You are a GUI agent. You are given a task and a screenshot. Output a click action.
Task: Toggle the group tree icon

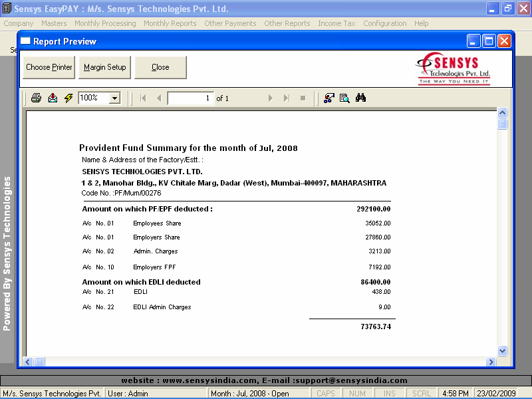tap(329, 98)
